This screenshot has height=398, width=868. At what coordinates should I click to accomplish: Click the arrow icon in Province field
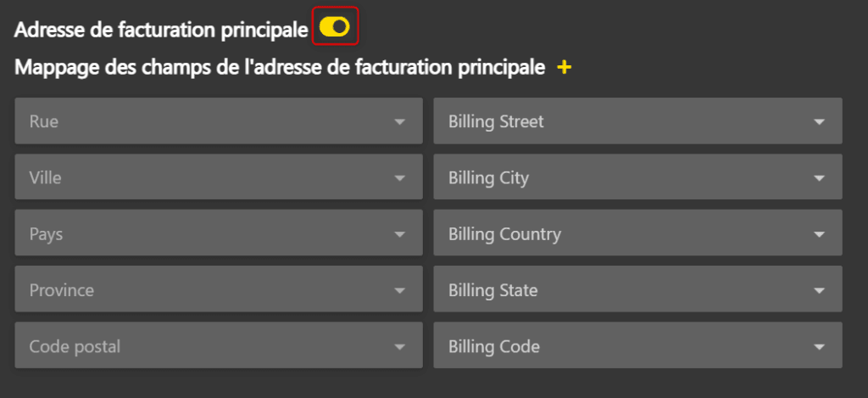coord(400,291)
